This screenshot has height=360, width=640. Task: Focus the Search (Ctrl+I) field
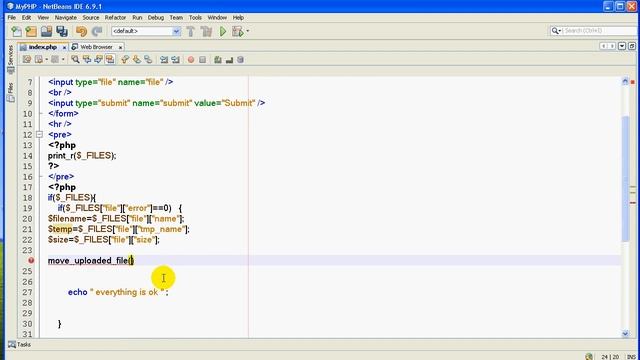coord(600,31)
